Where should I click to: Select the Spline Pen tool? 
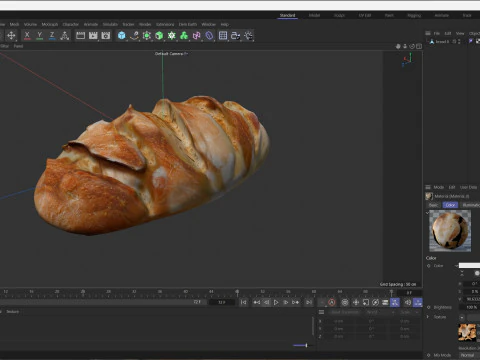click(134, 35)
